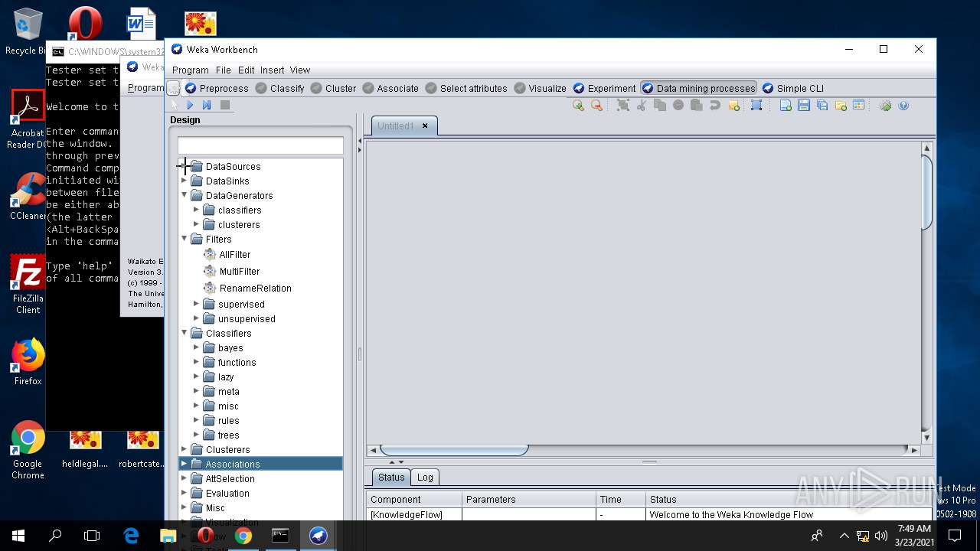The height and width of the screenshot is (551, 980).
Task: Open Windows Start menu
Action: [18, 536]
